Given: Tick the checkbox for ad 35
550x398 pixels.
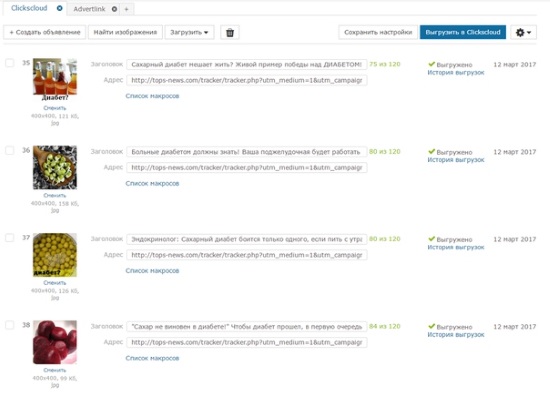Looking at the screenshot, I should pos(9,63).
